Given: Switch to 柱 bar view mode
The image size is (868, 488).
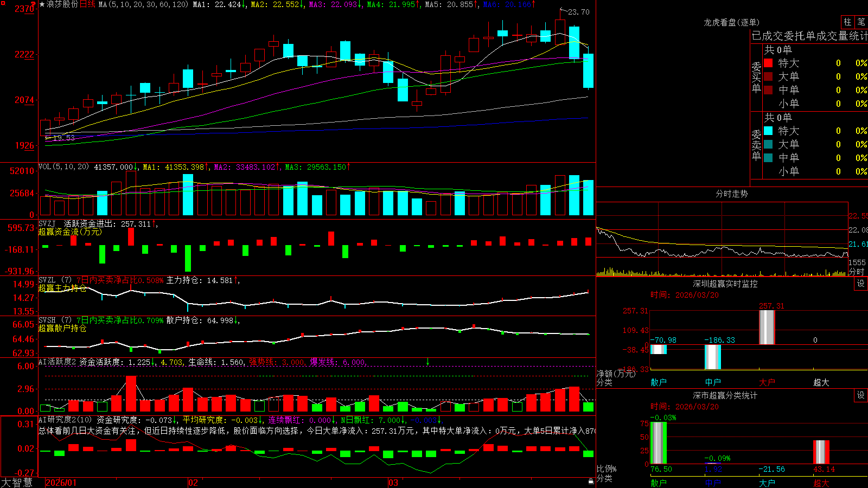Looking at the screenshot, I should pos(847,22).
